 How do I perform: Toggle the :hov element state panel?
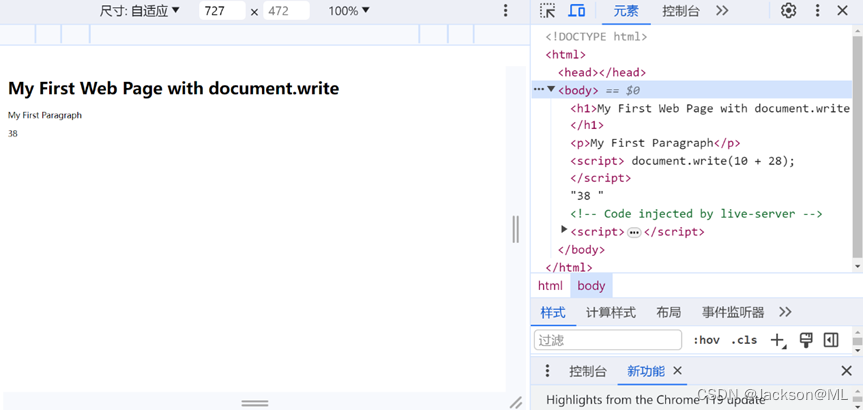coord(706,340)
